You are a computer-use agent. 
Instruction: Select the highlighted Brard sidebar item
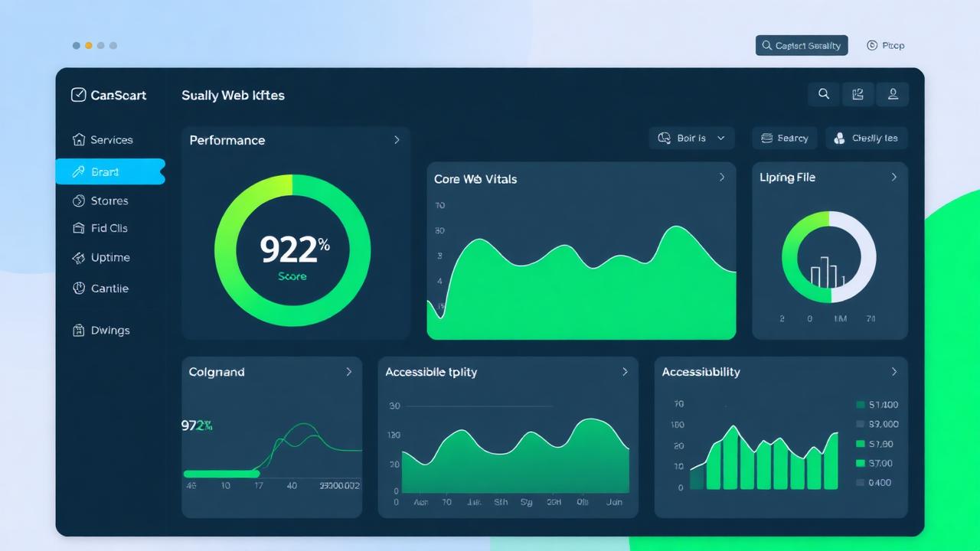point(110,171)
